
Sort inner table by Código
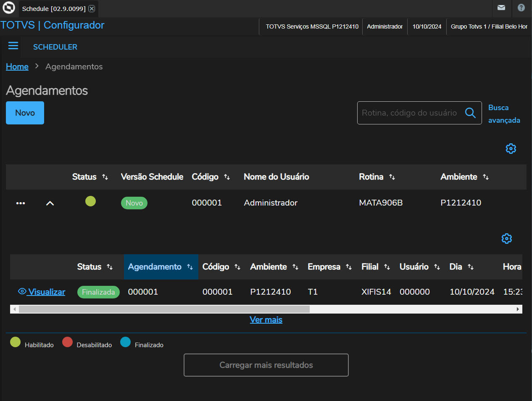[x=237, y=267]
